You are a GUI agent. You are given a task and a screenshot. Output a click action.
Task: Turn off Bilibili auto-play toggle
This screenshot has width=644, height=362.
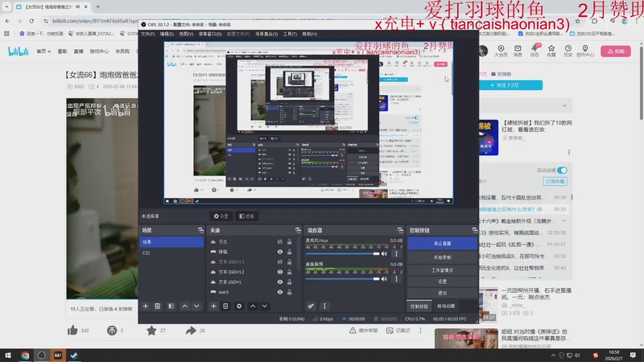[562, 170]
